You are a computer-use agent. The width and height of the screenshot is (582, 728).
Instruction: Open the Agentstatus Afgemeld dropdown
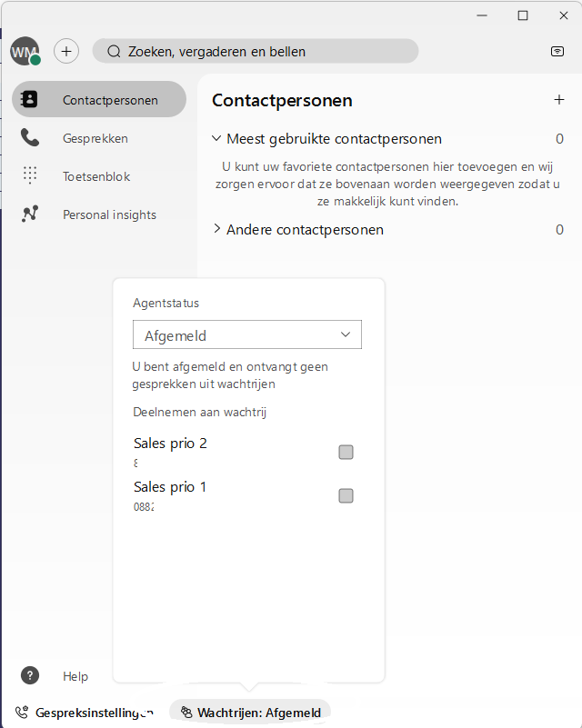[247, 334]
